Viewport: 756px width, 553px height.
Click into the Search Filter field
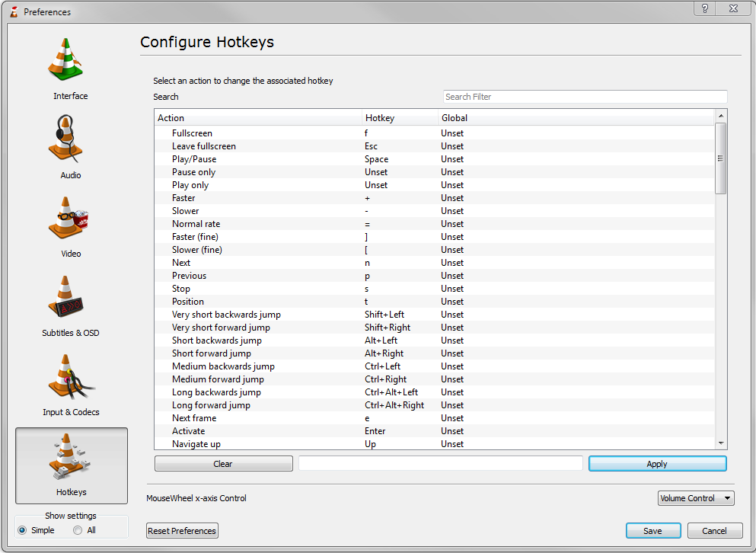click(x=585, y=97)
